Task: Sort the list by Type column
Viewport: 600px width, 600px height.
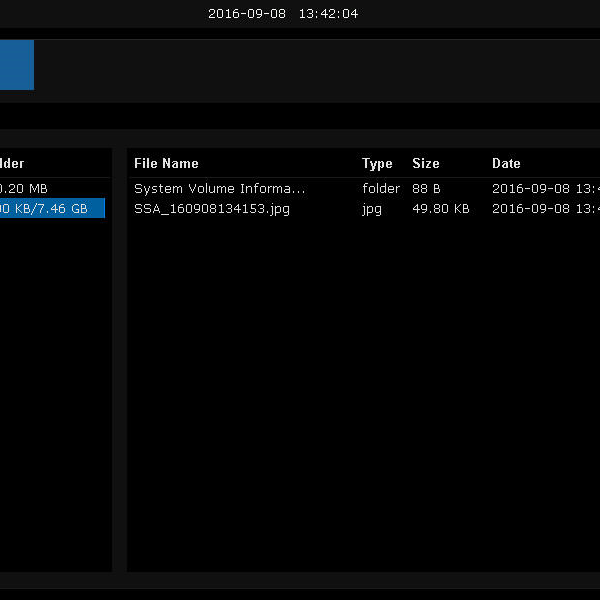Action: (x=377, y=163)
